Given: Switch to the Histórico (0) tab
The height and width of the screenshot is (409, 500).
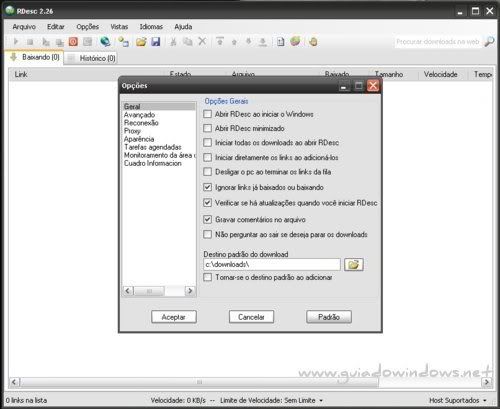Looking at the screenshot, I should (x=91, y=58).
